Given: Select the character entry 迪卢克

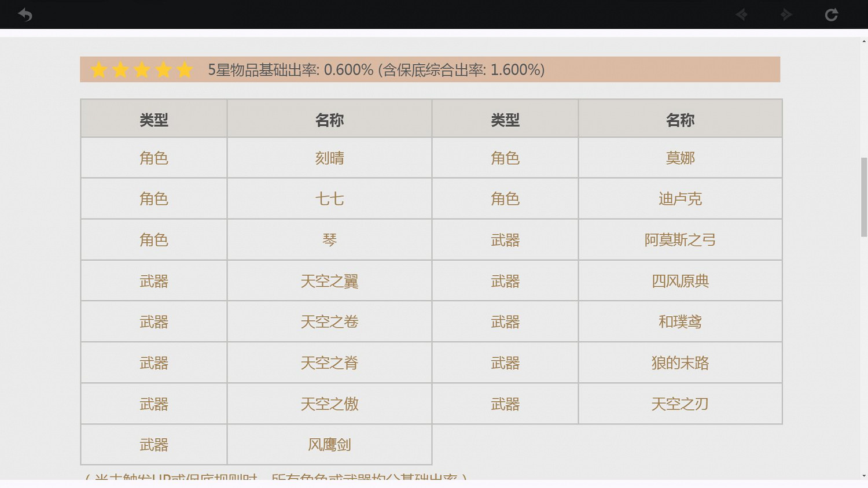Looking at the screenshot, I should (680, 198).
